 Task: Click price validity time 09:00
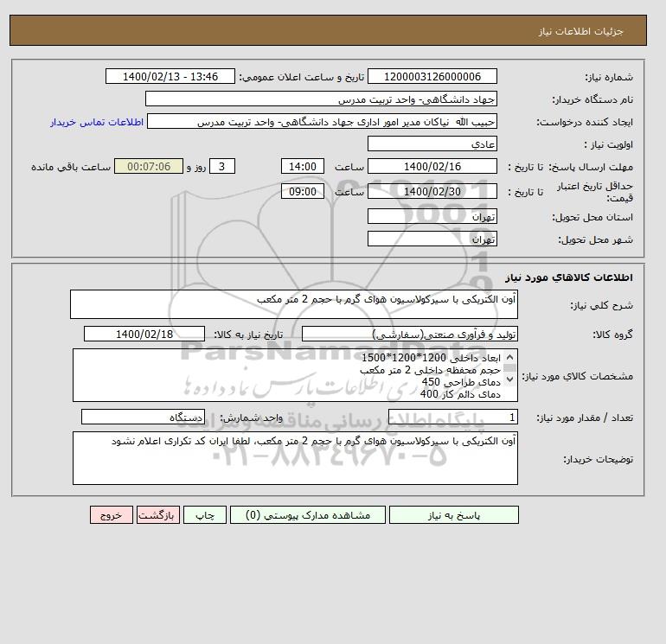pos(303,191)
